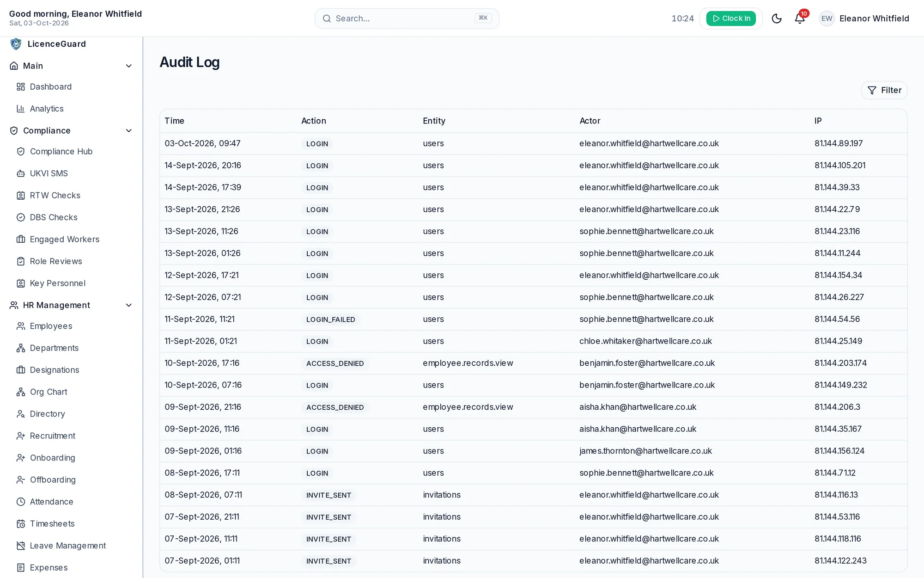
Task: Collapse the Main section chevron
Action: [x=129, y=66]
